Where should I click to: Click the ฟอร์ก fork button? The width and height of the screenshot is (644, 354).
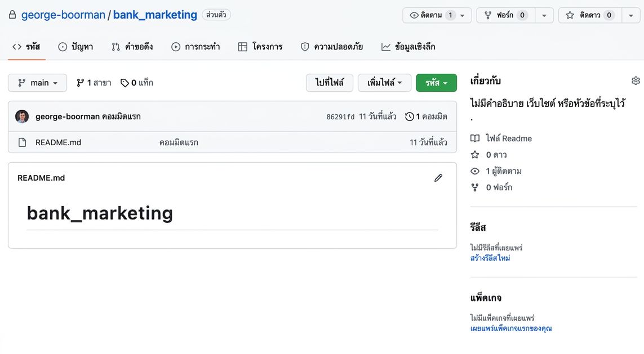505,15
